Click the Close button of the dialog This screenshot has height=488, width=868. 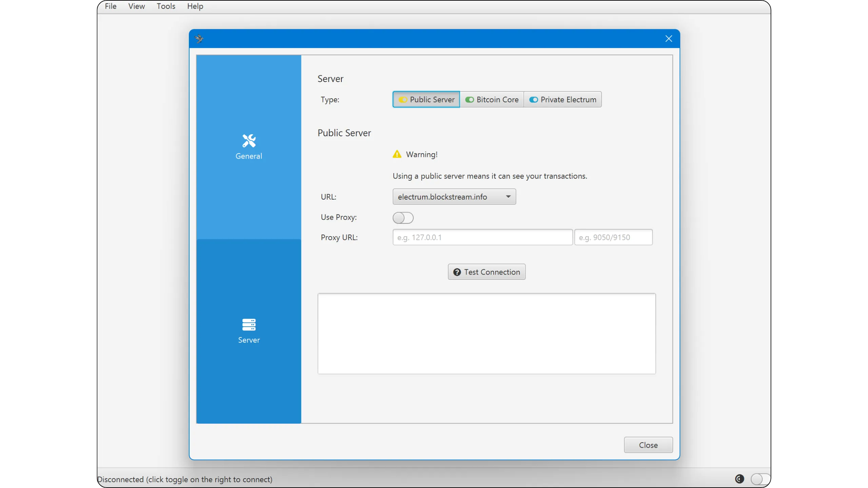pyautogui.click(x=648, y=445)
